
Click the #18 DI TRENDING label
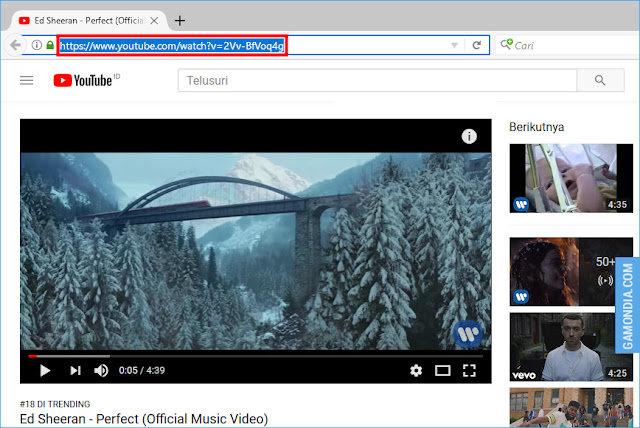coord(55,404)
